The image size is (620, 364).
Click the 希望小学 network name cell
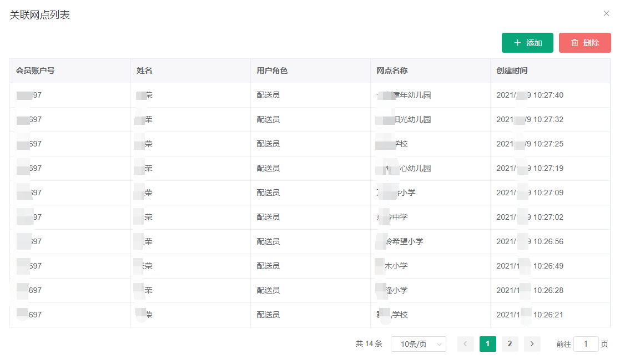407,242
